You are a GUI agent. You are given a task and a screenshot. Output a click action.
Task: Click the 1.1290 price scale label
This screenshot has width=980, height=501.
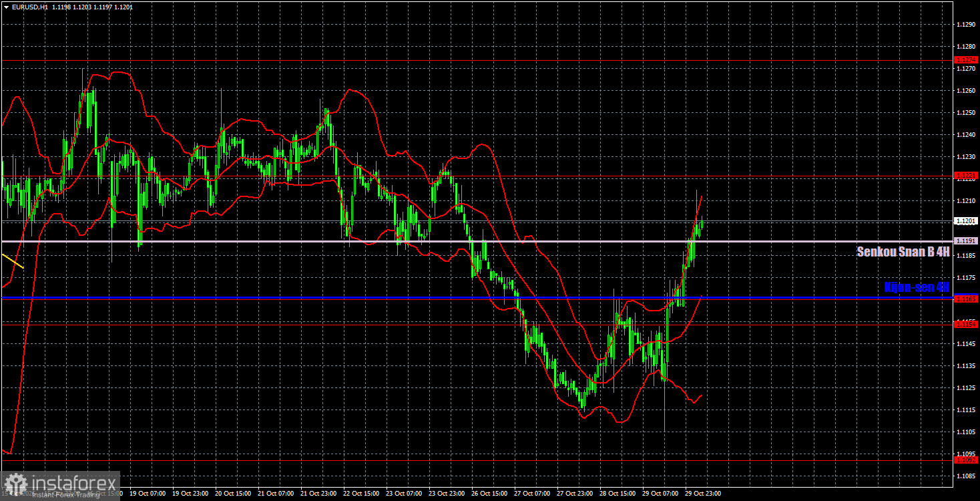(965, 24)
